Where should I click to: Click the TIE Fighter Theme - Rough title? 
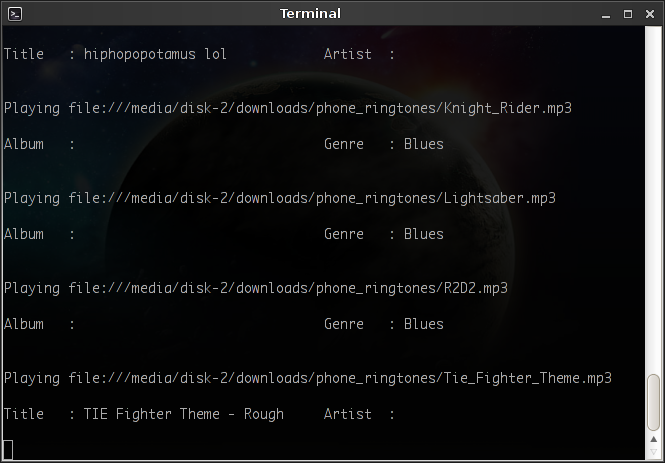184,414
